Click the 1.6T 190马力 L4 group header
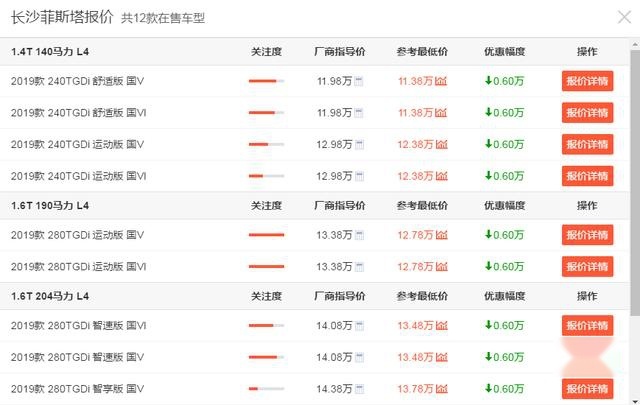Screen dimensions: 640x405 click(x=50, y=206)
